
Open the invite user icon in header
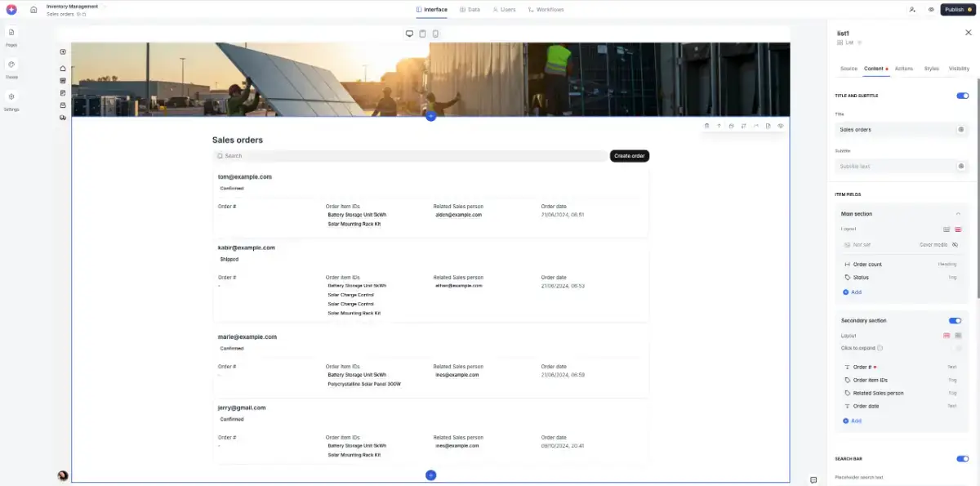click(x=912, y=10)
